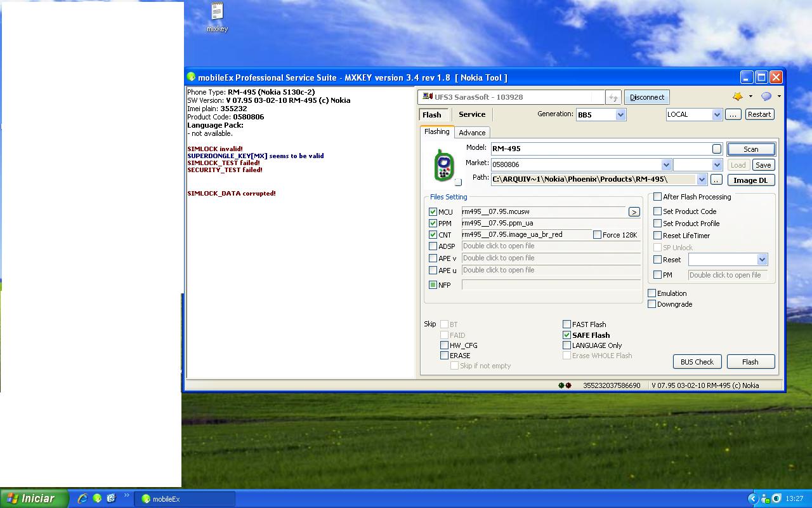Click the blue chat bubble icon
This screenshot has height=508, width=812.
point(766,97)
